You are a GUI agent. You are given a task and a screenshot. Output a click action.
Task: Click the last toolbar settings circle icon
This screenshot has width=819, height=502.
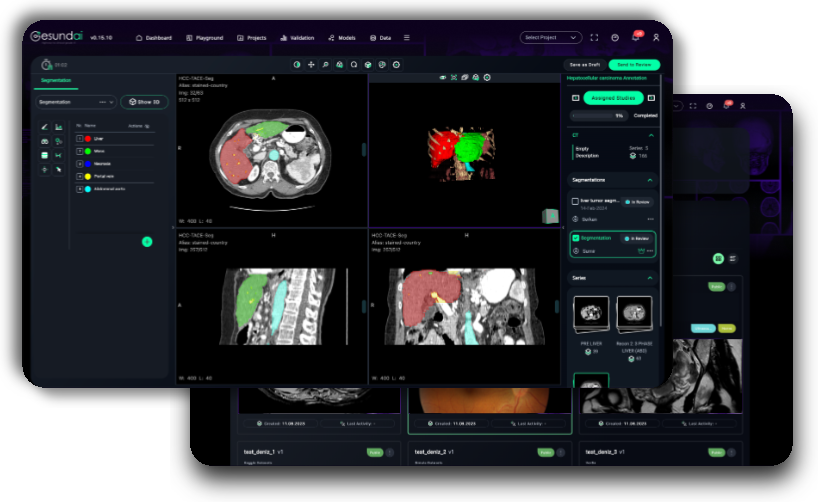pyautogui.click(x=396, y=65)
